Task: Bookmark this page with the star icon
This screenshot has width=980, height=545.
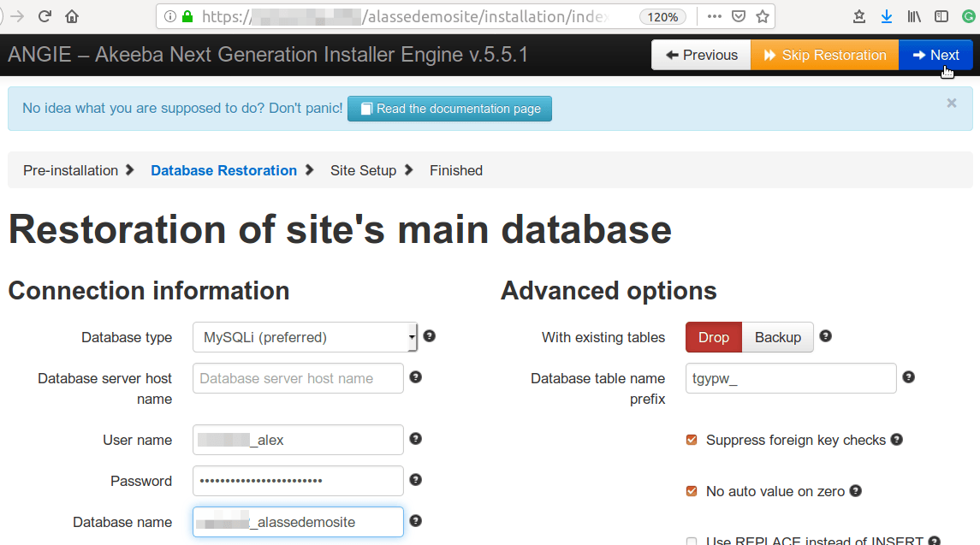Action: (x=763, y=17)
